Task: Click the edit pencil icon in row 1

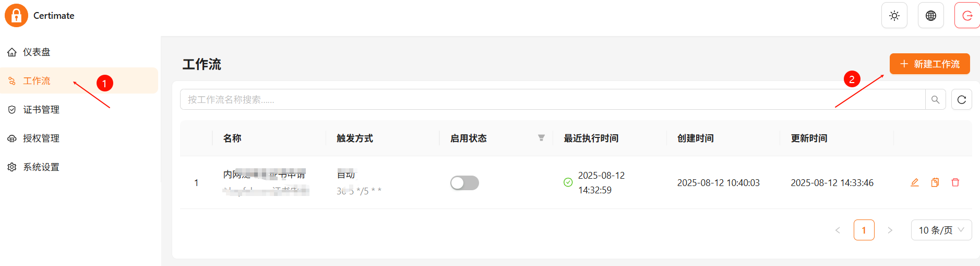Action: [915, 182]
